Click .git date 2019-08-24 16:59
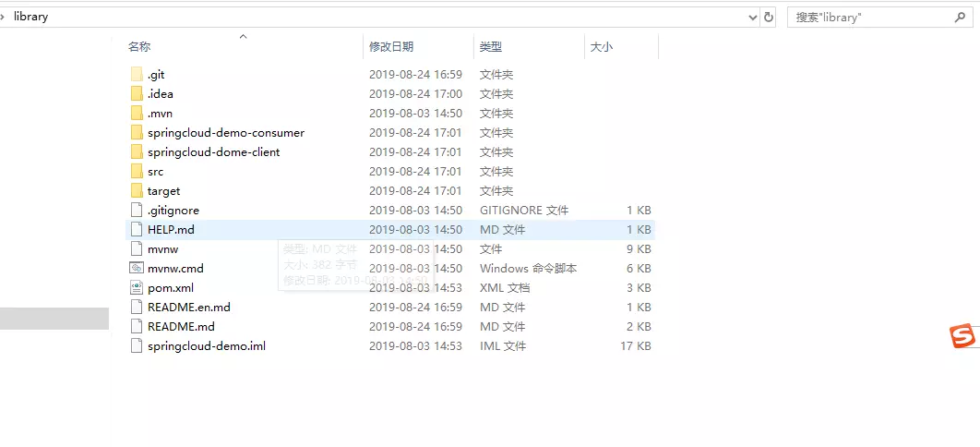The width and height of the screenshot is (980, 447). [x=415, y=75]
